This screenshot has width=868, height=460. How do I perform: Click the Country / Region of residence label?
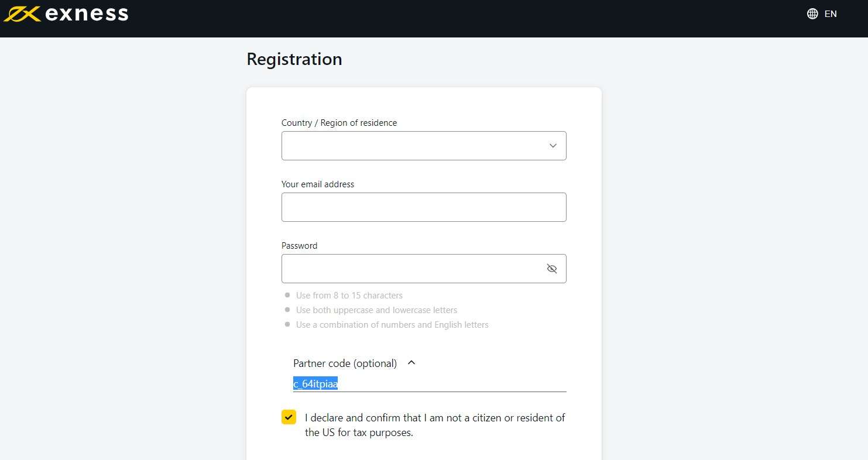pyautogui.click(x=339, y=123)
